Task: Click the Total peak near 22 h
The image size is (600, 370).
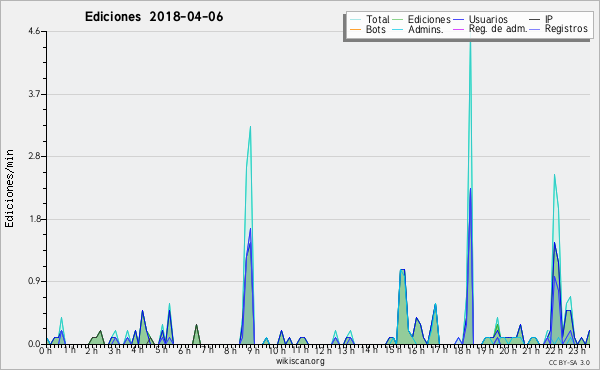Action: click(x=554, y=175)
